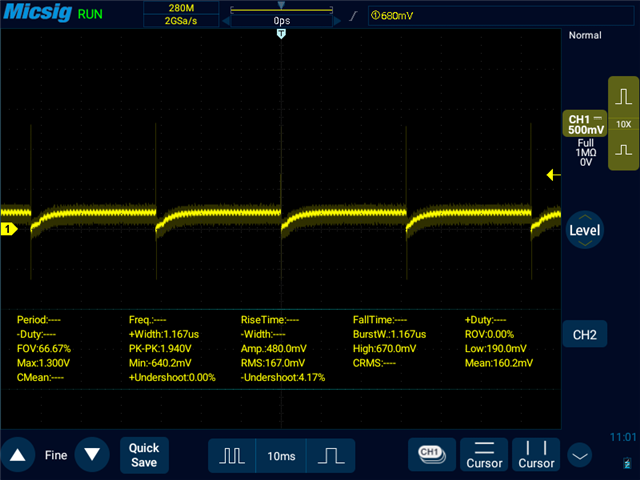
Task: Select the Max:1.300V measurement
Action: coord(43,363)
